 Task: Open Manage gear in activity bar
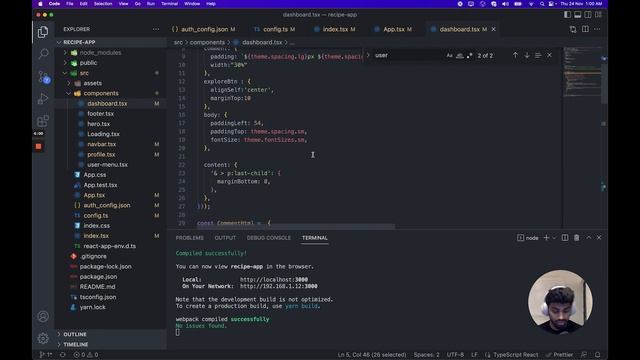43,338
